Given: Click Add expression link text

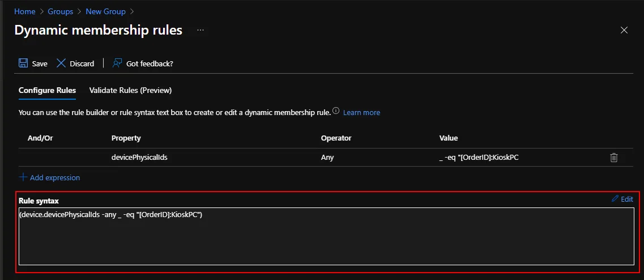Looking at the screenshot, I should [55, 177].
